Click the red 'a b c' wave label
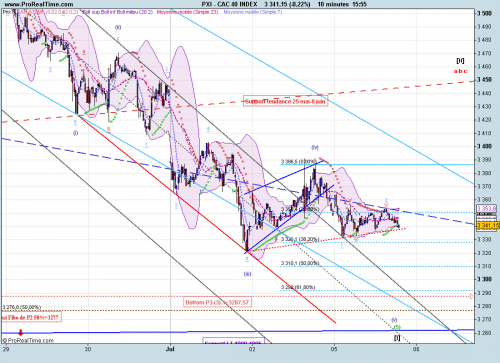 point(460,71)
